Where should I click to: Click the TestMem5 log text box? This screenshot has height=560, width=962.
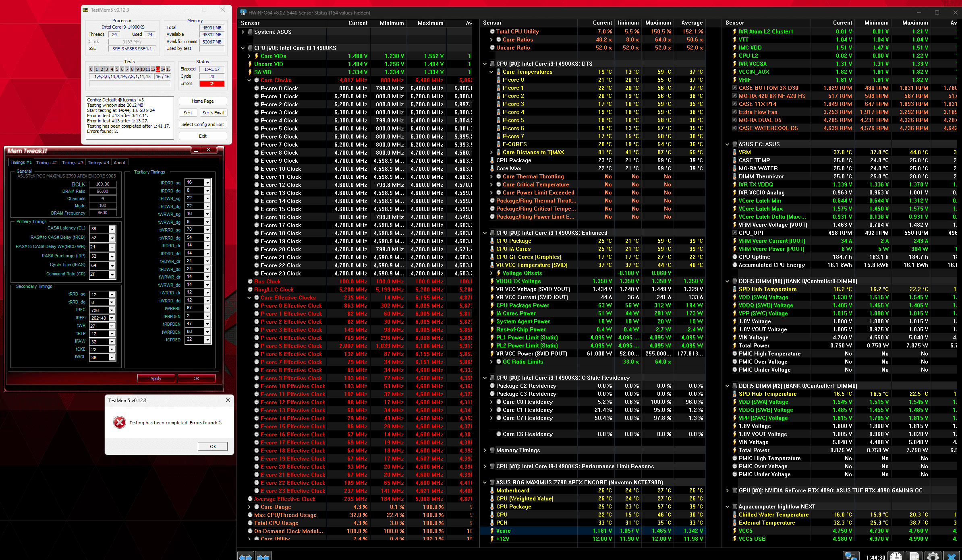point(129,117)
